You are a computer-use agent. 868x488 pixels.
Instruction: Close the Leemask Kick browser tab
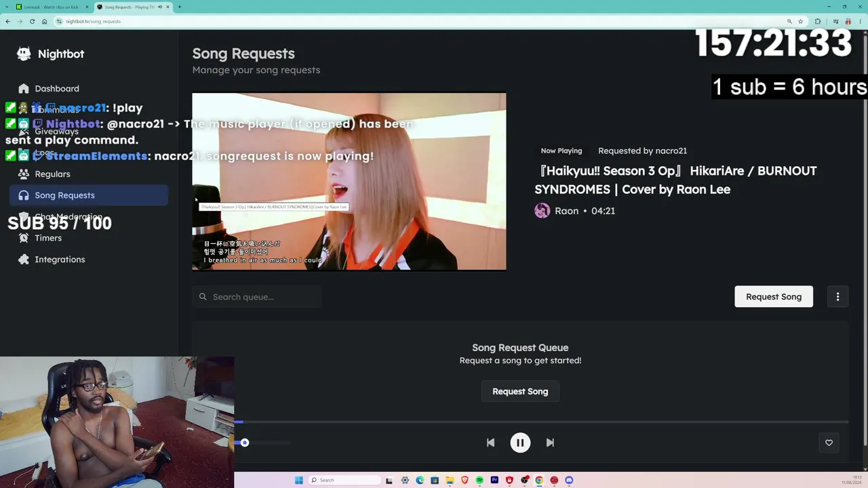pyautogui.click(x=87, y=7)
